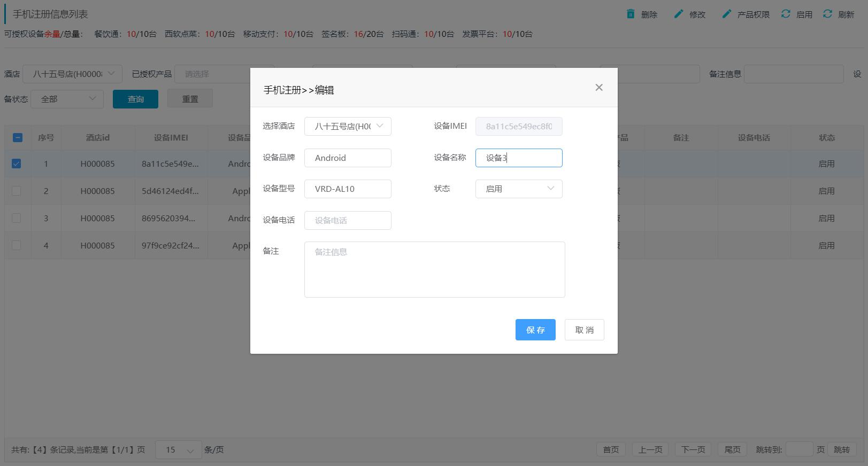Uncheck the checkbox for row 1

tap(17, 164)
